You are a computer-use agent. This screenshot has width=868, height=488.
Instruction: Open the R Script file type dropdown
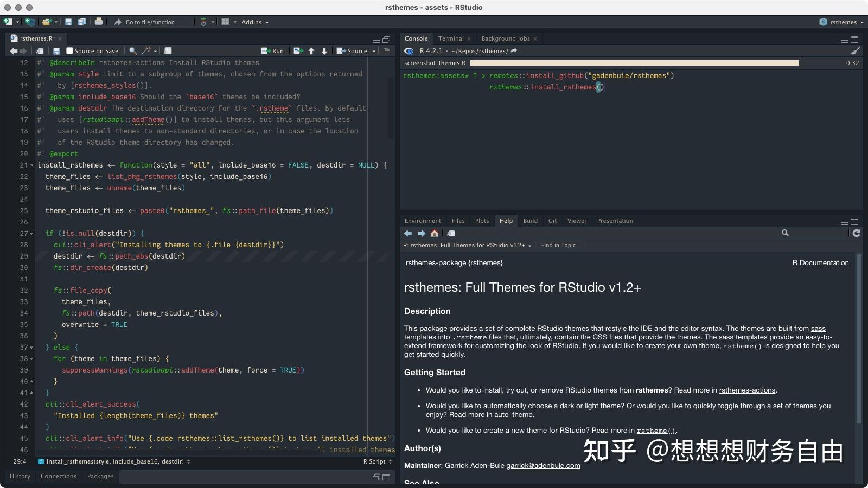pos(378,461)
